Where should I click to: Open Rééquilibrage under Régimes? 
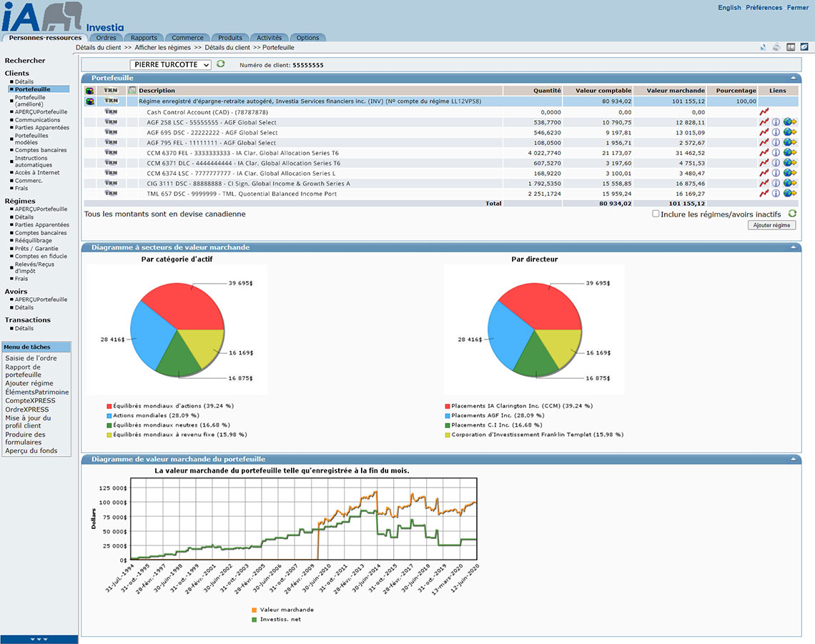coord(34,240)
